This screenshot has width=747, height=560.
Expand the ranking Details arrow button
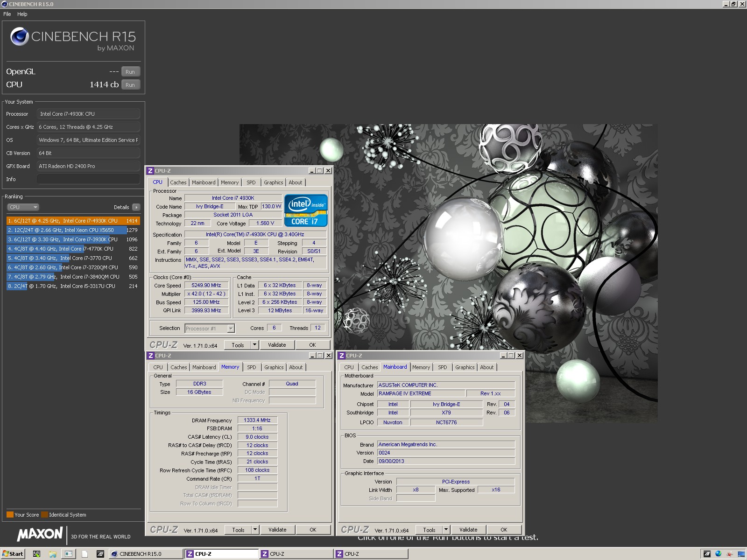tap(136, 207)
